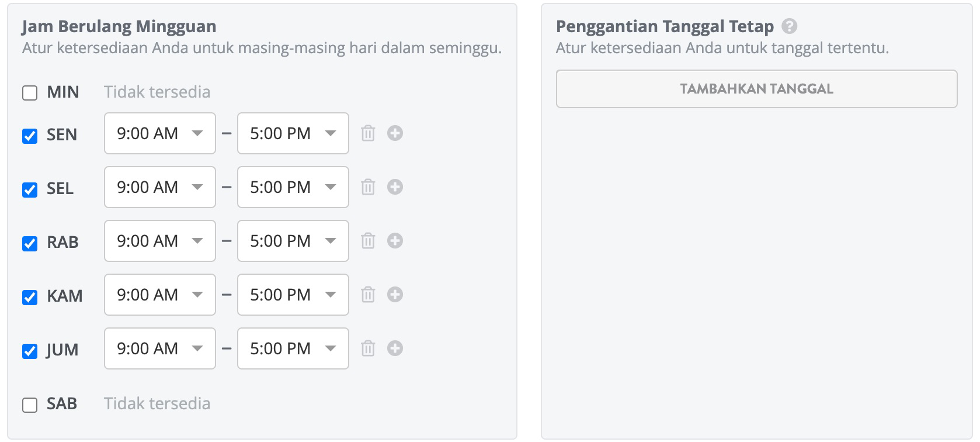Enable availability for MIN
Viewport: 980px width, 442px height.
pos(30,92)
